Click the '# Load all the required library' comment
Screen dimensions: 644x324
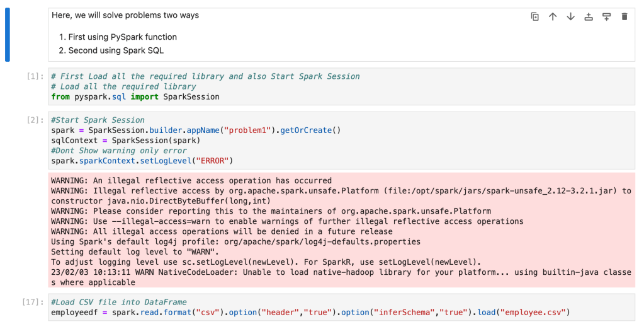123,86
